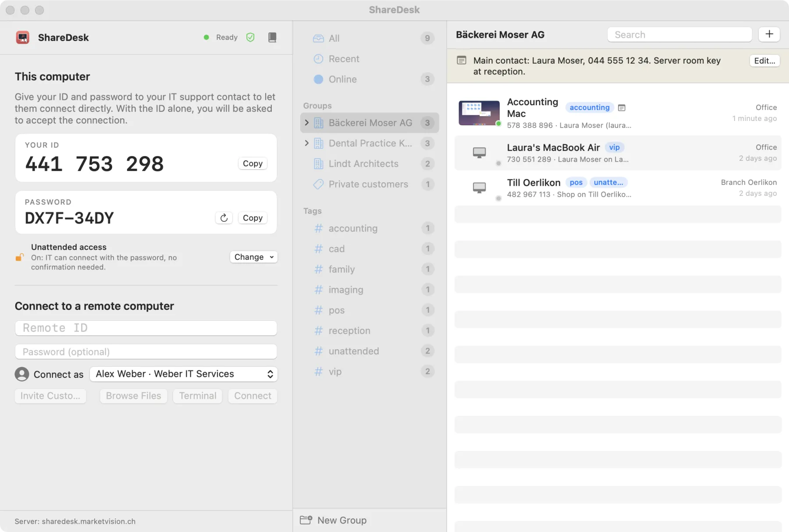Click Till Oerlikon monitor icon
The height and width of the screenshot is (532, 789).
click(x=480, y=188)
